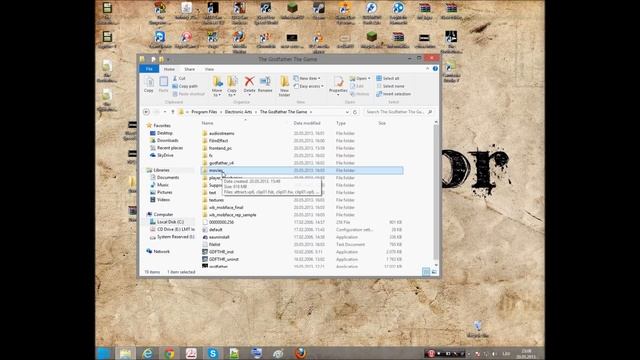Select Local Disk (C:) in navigation pane
This screenshot has height=360, width=640.
point(170,222)
